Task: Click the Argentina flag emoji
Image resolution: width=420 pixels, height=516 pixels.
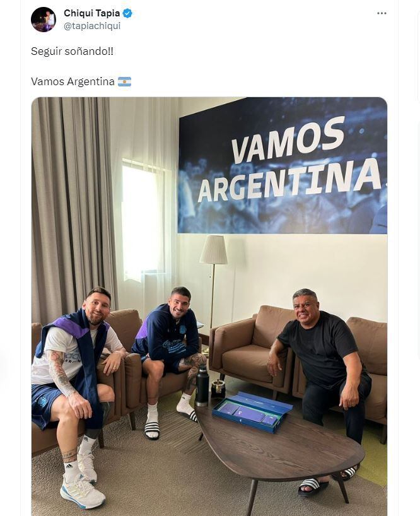Action: [125, 81]
